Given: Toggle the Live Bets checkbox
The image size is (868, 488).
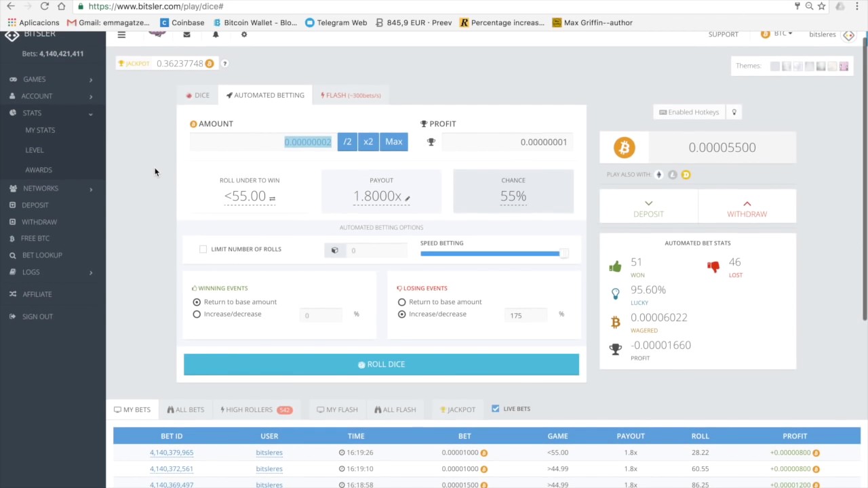Looking at the screenshot, I should [495, 409].
